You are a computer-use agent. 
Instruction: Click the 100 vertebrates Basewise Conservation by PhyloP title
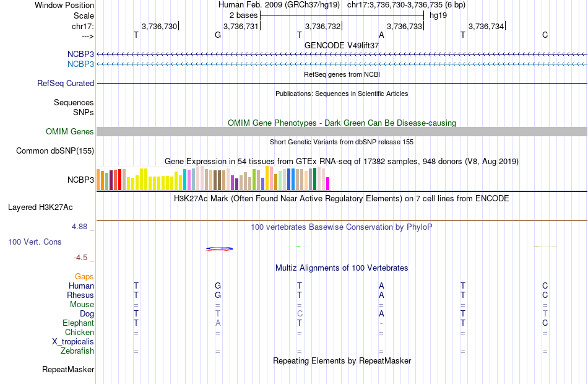click(x=342, y=227)
